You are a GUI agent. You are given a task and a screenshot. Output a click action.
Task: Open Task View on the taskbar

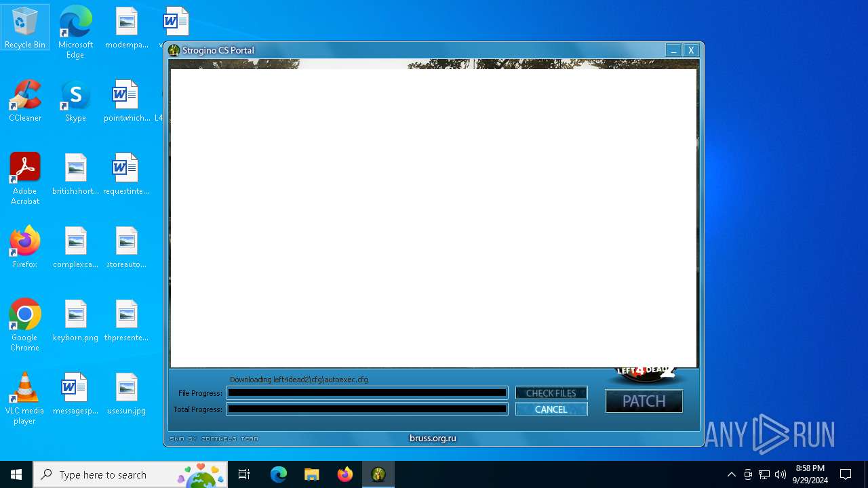click(244, 474)
